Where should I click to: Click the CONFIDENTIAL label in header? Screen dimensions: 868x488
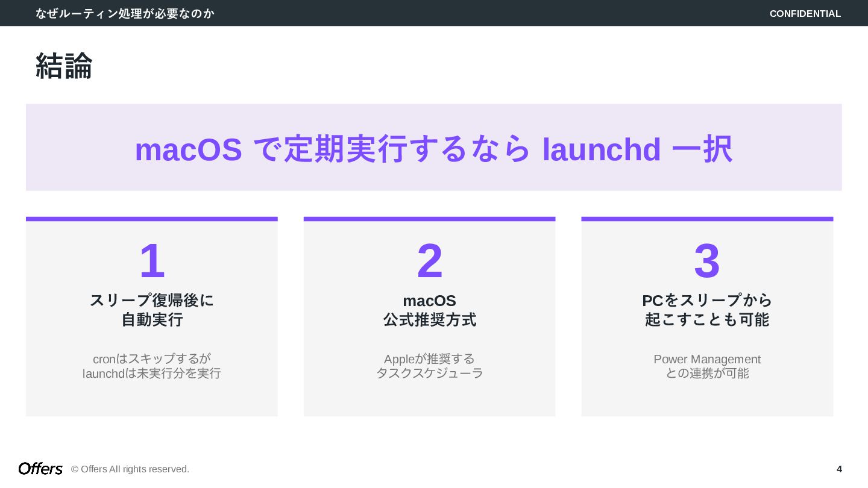point(805,13)
